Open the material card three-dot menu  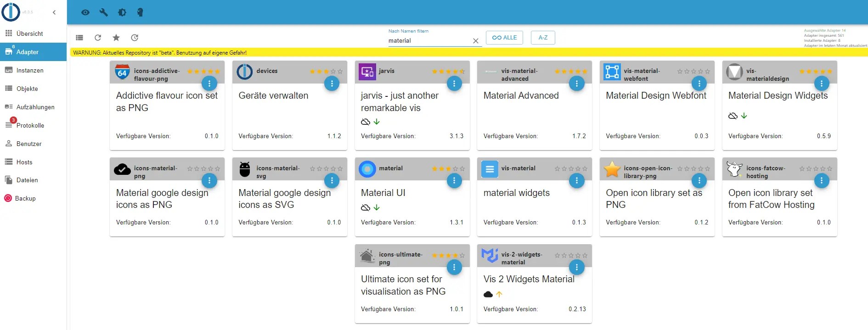click(x=454, y=181)
